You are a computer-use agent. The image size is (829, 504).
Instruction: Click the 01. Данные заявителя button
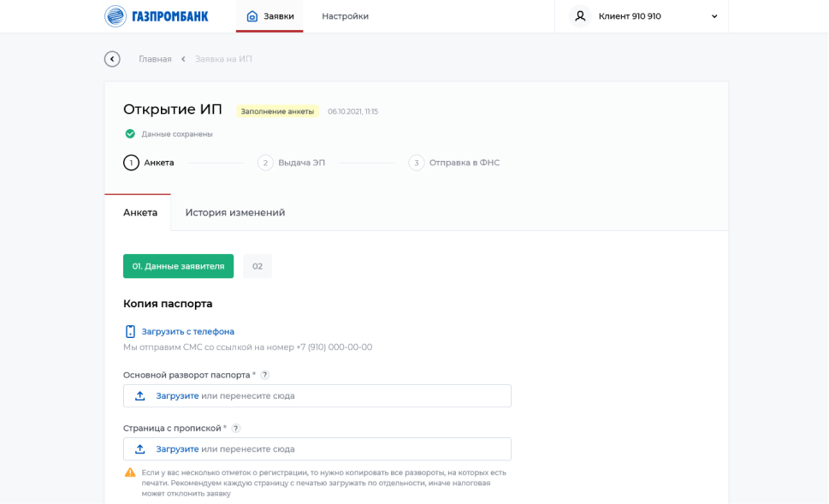click(x=178, y=266)
